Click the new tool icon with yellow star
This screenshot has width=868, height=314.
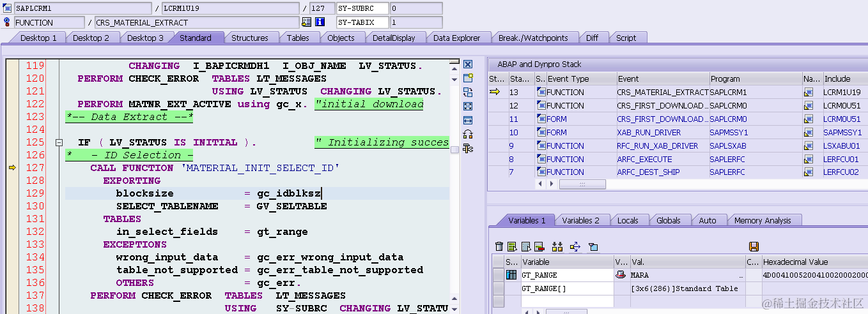point(468,78)
